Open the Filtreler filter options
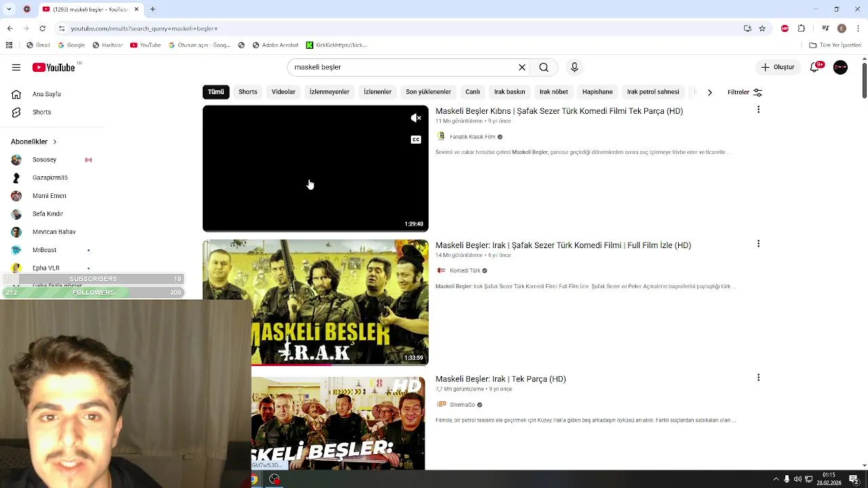This screenshot has height=488, width=868. pyautogui.click(x=745, y=92)
